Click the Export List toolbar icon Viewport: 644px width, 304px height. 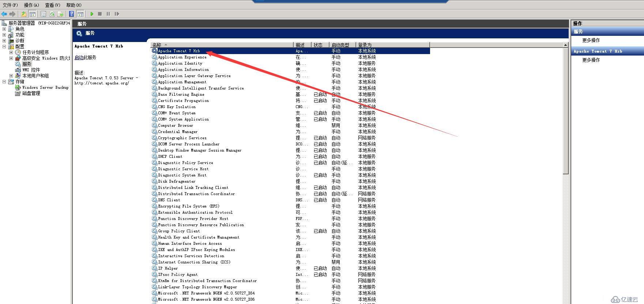tap(60, 14)
